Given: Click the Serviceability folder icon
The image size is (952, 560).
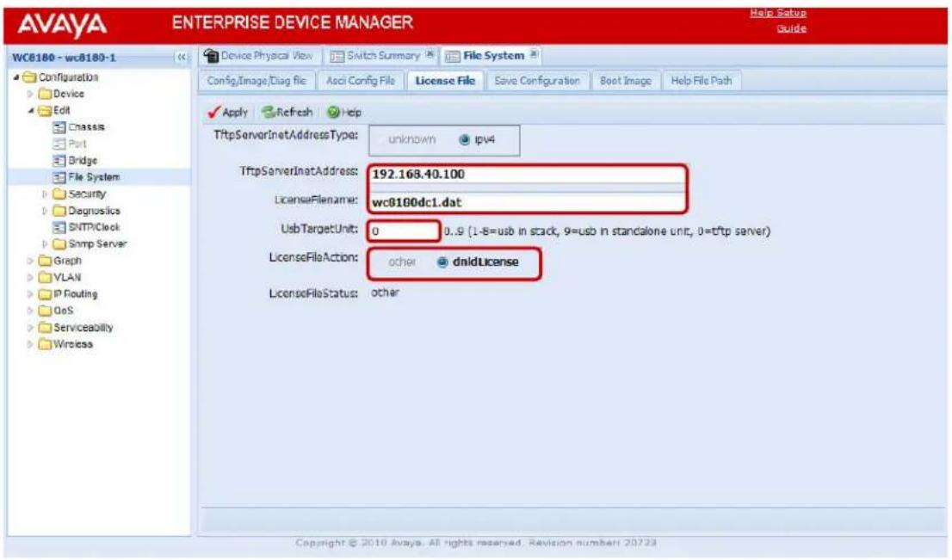Looking at the screenshot, I should [x=44, y=328].
